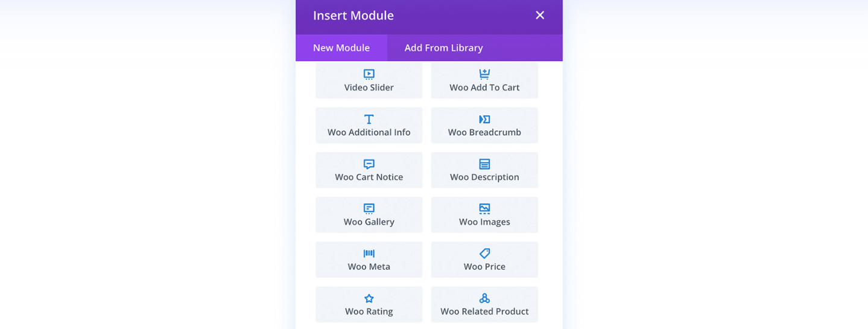Click the "Woo Rating" label
The width and height of the screenshot is (868, 329).
pos(369,311)
